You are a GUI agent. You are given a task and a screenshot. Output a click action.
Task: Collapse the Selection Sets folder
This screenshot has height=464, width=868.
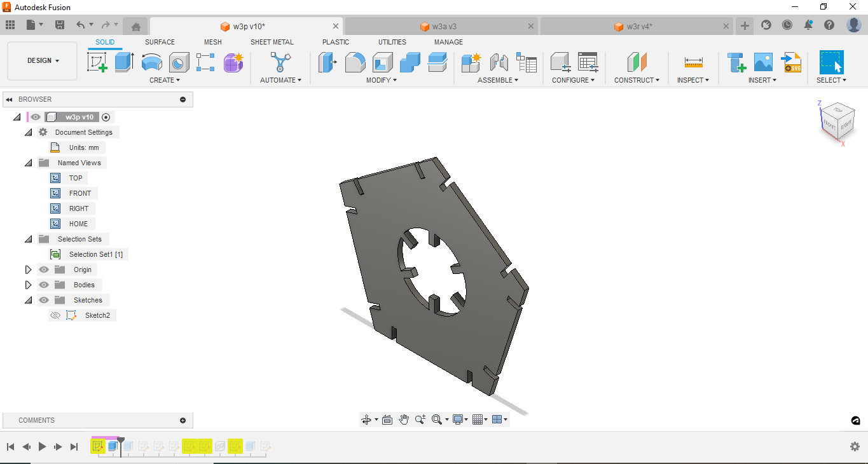[x=28, y=239]
